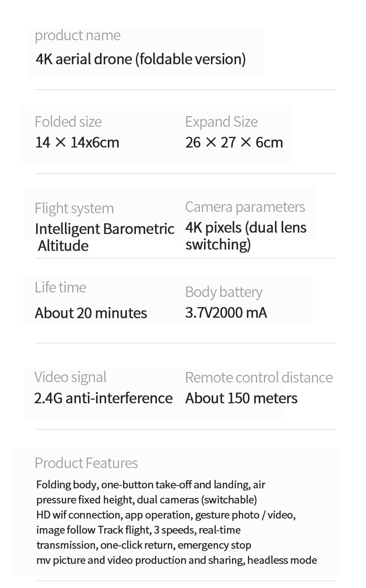The width and height of the screenshot is (366, 588).
Task: Select the battery value 3.7V2000 mA
Action: click(x=226, y=313)
